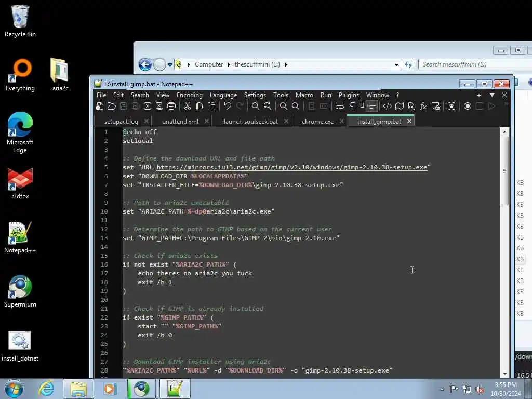Image resolution: width=532 pixels, height=399 pixels.
Task: Zoom out using the minus magnifier
Action: click(x=296, y=107)
